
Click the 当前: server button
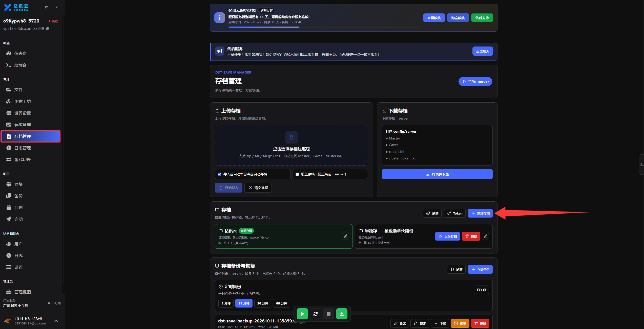pos(475,82)
